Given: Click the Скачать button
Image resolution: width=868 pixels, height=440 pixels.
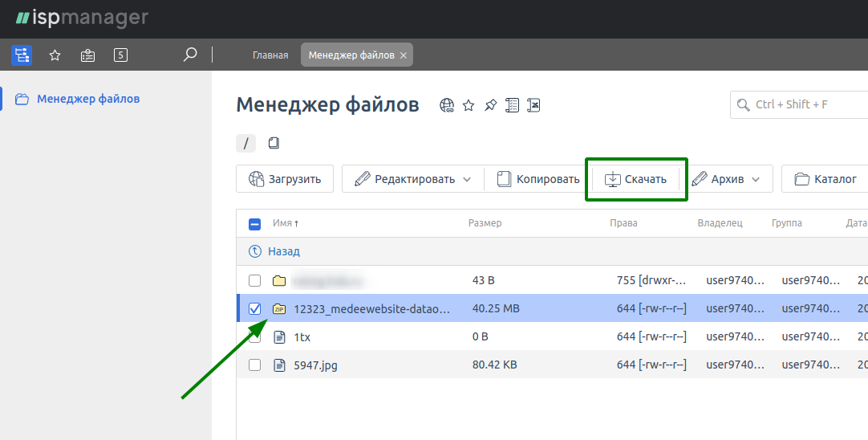Looking at the screenshot, I should pyautogui.click(x=635, y=179).
